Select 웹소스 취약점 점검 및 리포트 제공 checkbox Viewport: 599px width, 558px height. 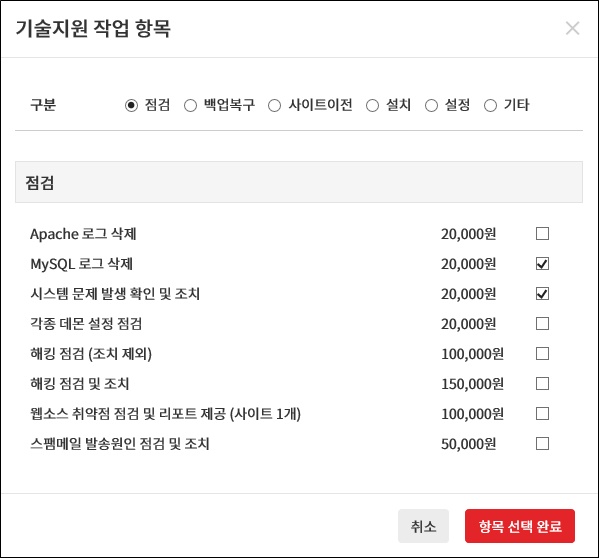pos(542,414)
